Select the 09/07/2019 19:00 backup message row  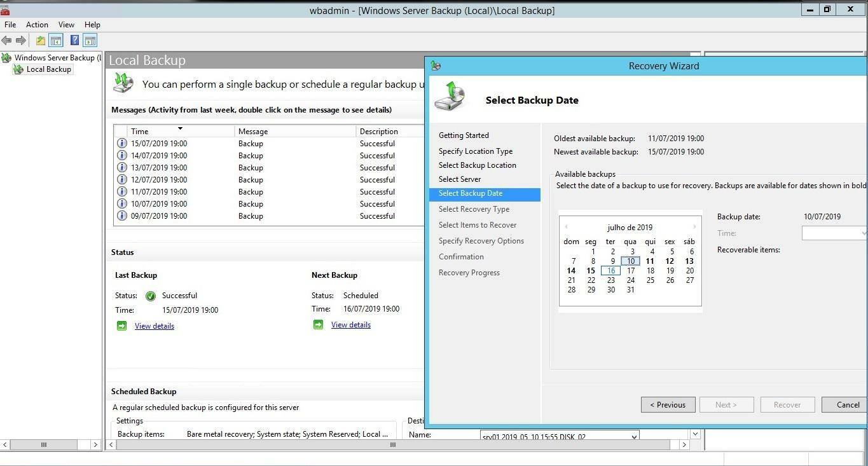pos(269,216)
